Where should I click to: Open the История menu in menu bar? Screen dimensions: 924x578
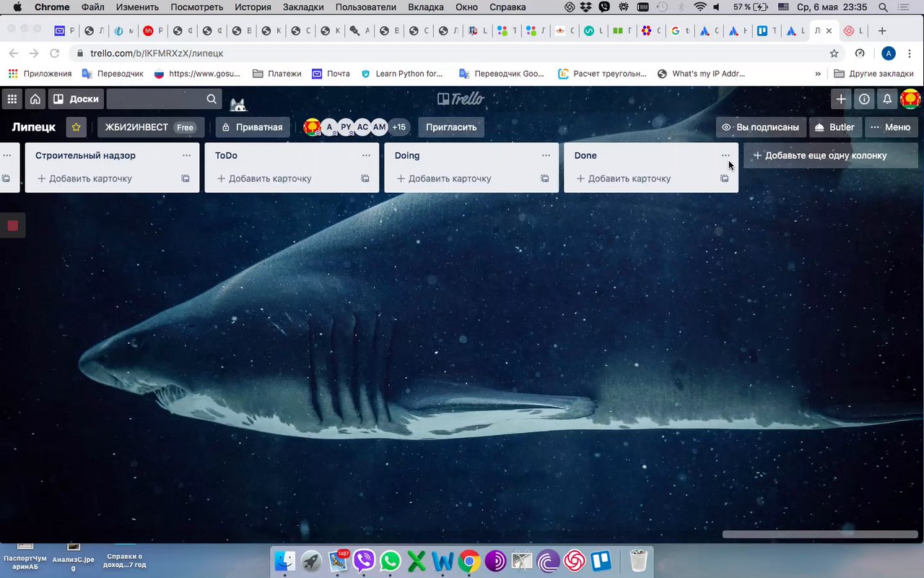click(253, 7)
